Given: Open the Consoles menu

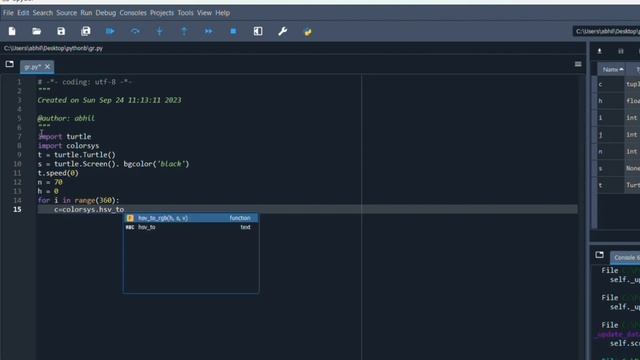Looking at the screenshot, I should 133,13.
